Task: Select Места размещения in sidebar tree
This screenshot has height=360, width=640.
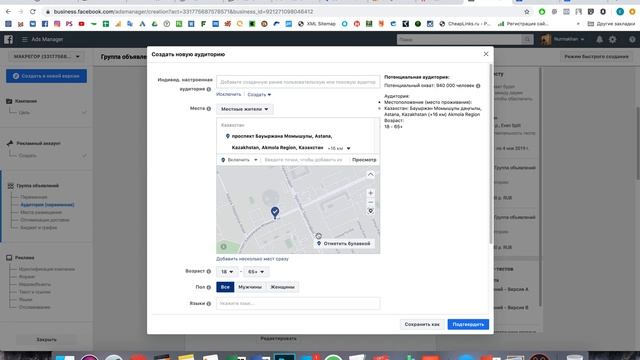Action: coord(41,212)
